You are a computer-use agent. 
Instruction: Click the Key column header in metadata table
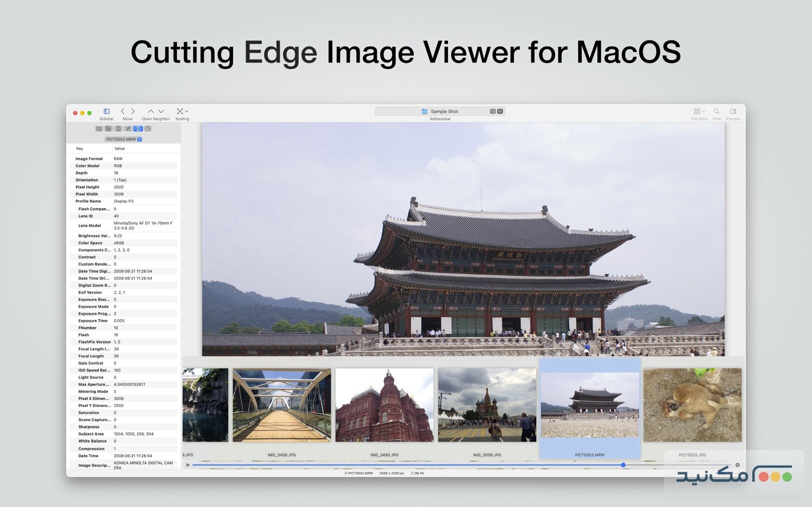(80, 148)
